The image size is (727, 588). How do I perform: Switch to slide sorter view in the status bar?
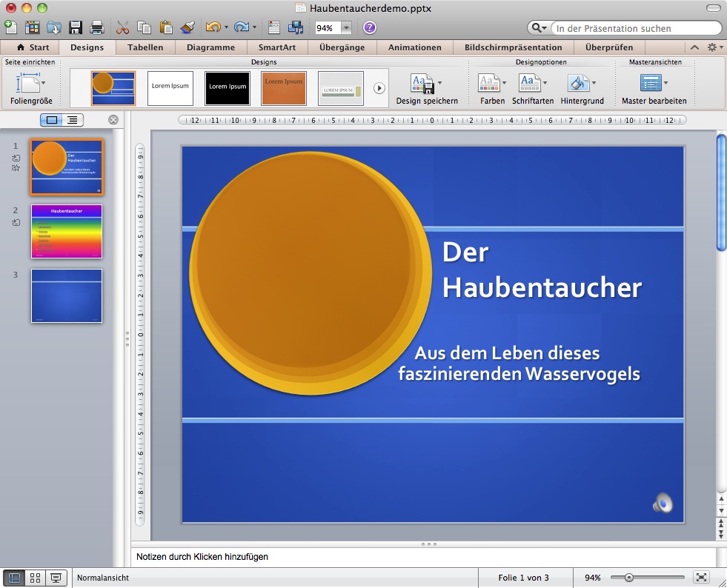[x=34, y=578]
